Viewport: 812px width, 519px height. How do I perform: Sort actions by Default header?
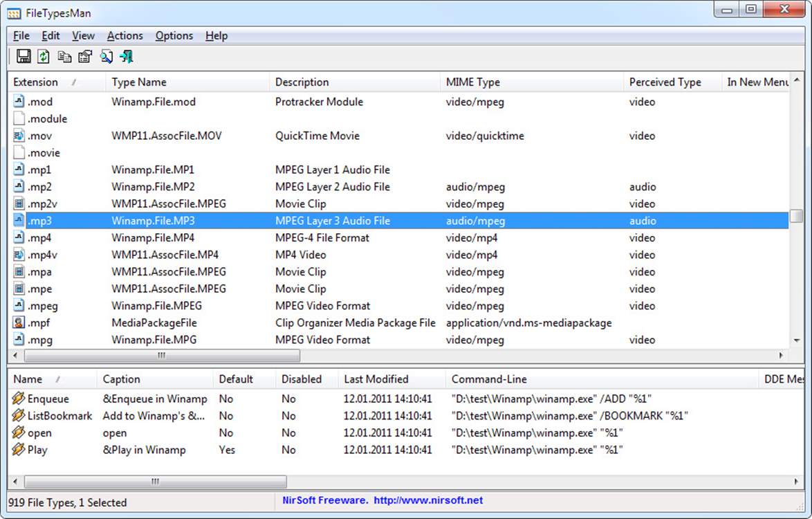[x=244, y=379]
